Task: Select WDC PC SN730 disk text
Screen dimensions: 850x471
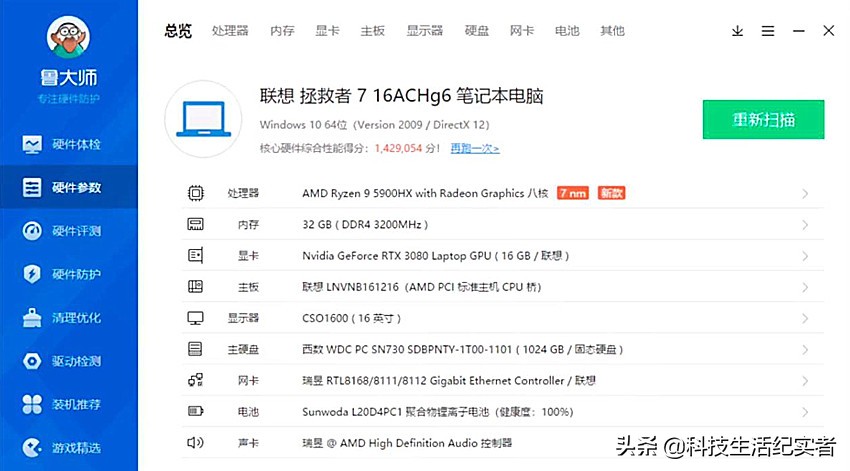Action: pyautogui.click(x=462, y=350)
